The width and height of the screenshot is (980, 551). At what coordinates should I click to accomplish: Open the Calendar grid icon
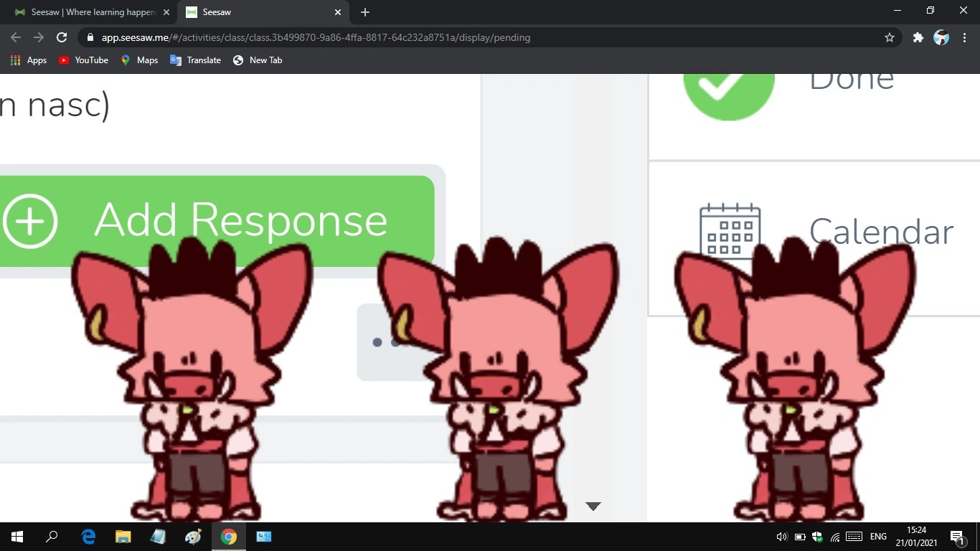tap(730, 230)
